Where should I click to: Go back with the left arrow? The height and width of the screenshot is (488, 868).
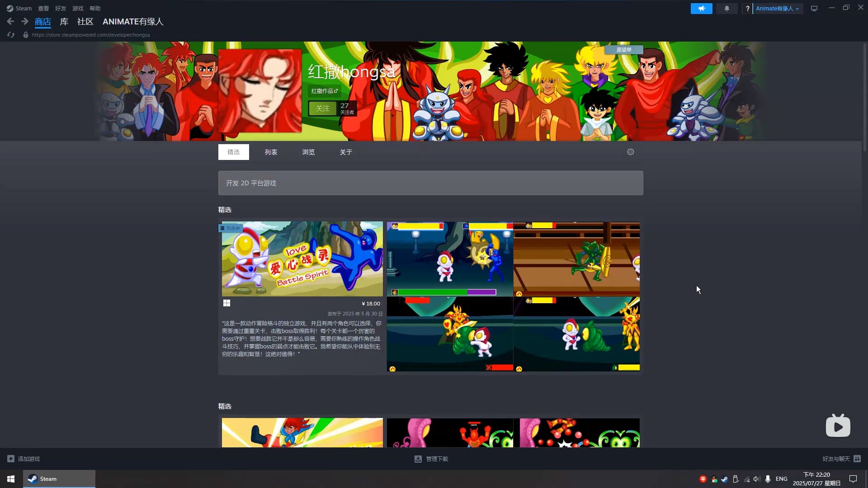[10, 21]
